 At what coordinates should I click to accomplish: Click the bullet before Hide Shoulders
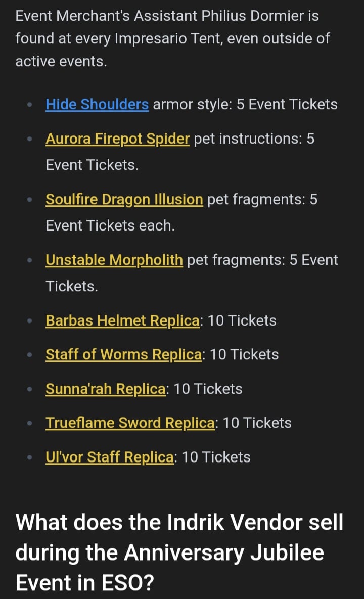29,104
